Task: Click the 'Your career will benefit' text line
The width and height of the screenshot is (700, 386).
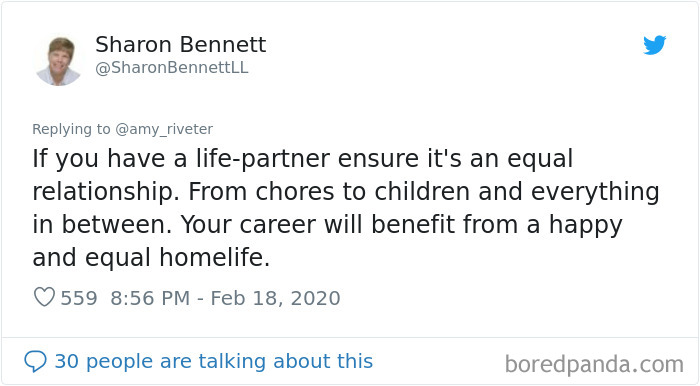Action: tap(318, 224)
